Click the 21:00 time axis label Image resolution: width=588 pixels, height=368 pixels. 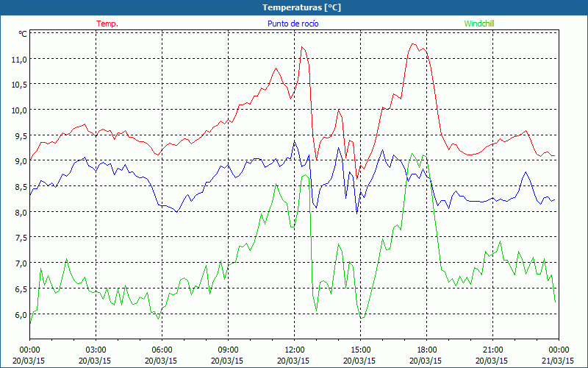click(x=492, y=350)
